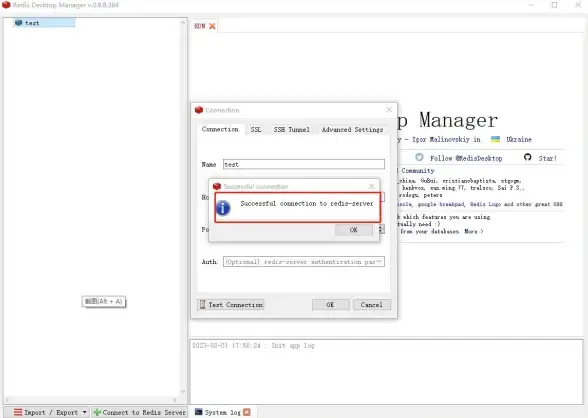
Task: Expand the Import / Export dropdown arrow
Action: click(84, 412)
